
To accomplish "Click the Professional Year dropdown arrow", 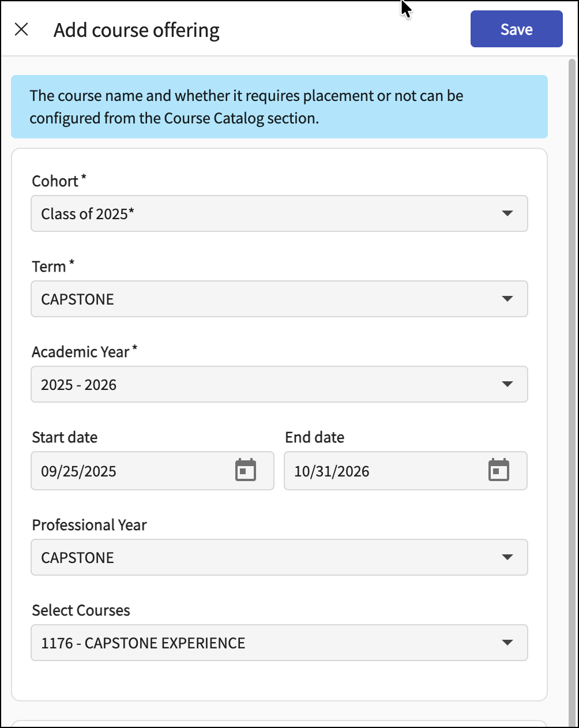I will pos(507,557).
